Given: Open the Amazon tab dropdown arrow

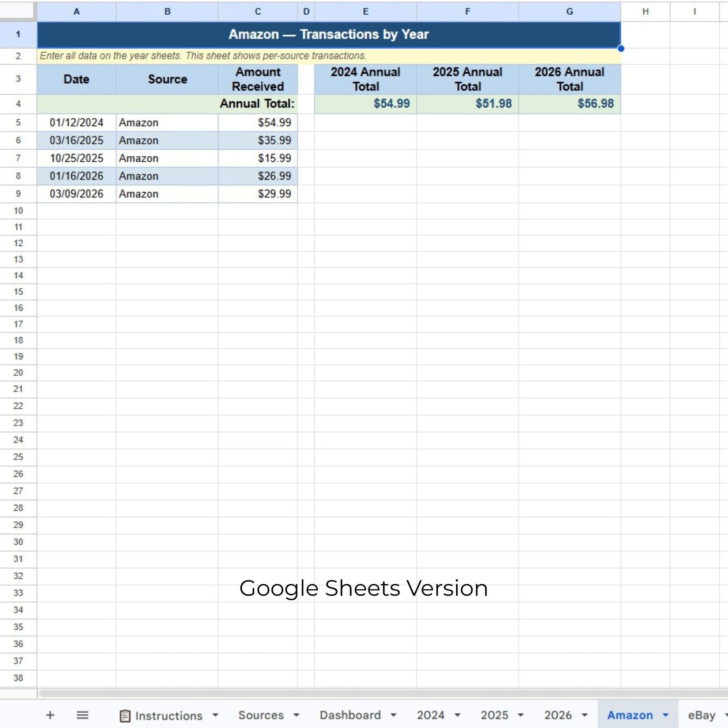Looking at the screenshot, I should 666,715.
